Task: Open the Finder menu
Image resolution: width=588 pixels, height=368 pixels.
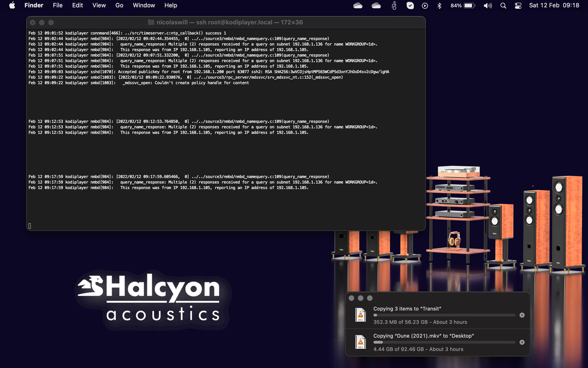Action: click(x=34, y=6)
